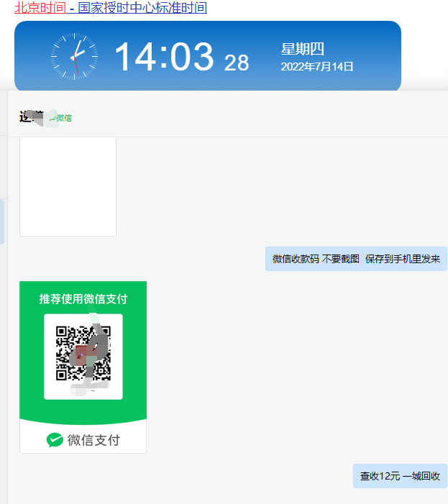Screen dimensions: 448x504
Task: Click the digital time 14:03
Action: [x=164, y=57]
